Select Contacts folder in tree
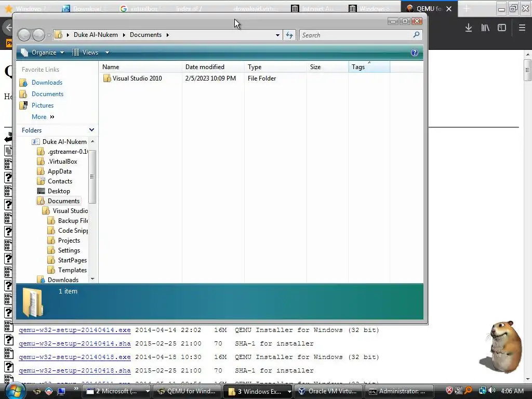 click(x=60, y=181)
